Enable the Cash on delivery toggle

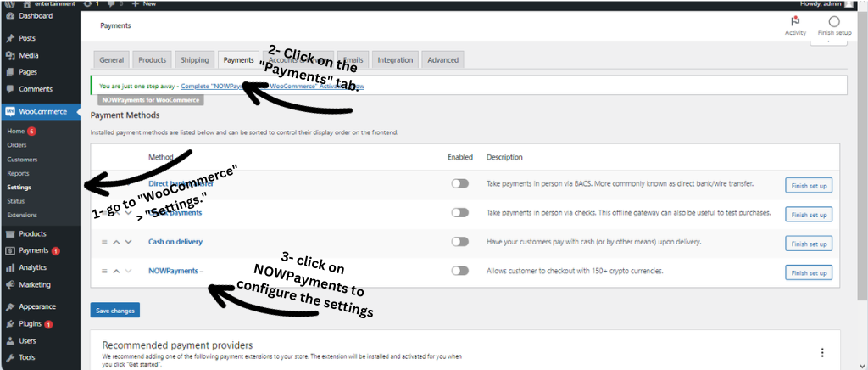tap(459, 242)
